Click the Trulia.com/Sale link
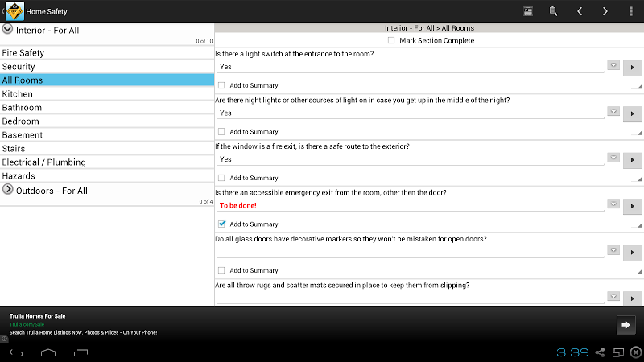 (x=27, y=324)
